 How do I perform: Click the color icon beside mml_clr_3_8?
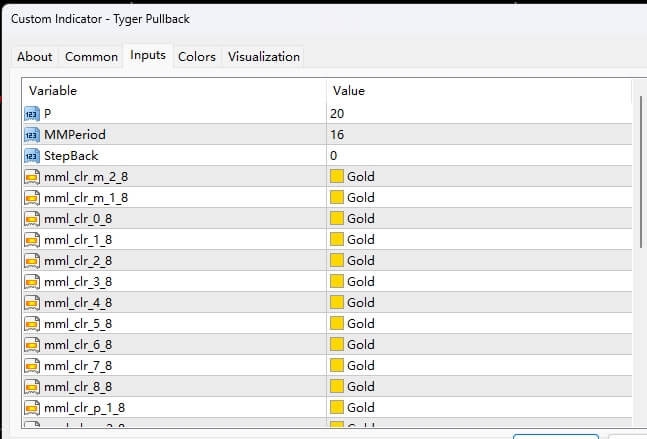(x=31, y=282)
